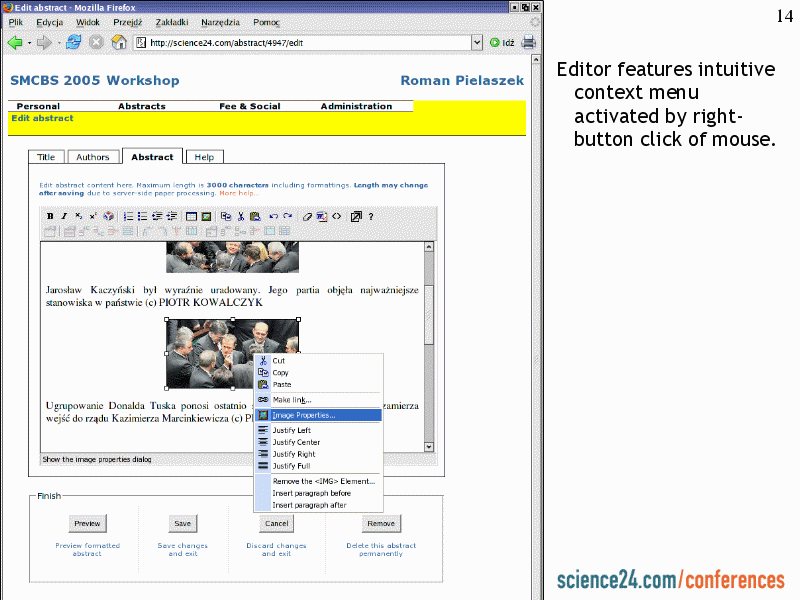Undo last edit using toolbar arrow
The image size is (800, 600).
click(x=273, y=216)
